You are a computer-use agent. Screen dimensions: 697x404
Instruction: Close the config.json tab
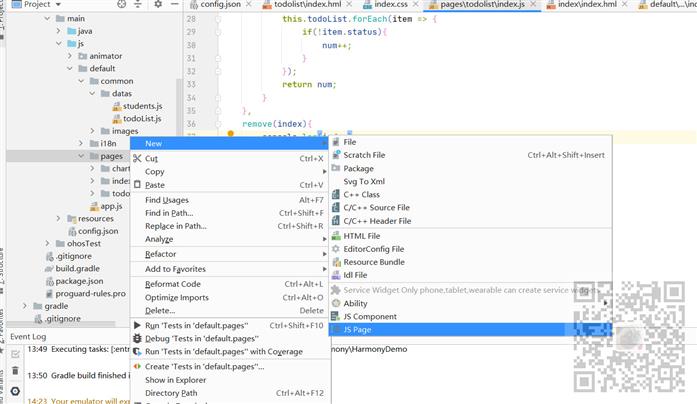pyautogui.click(x=248, y=4)
